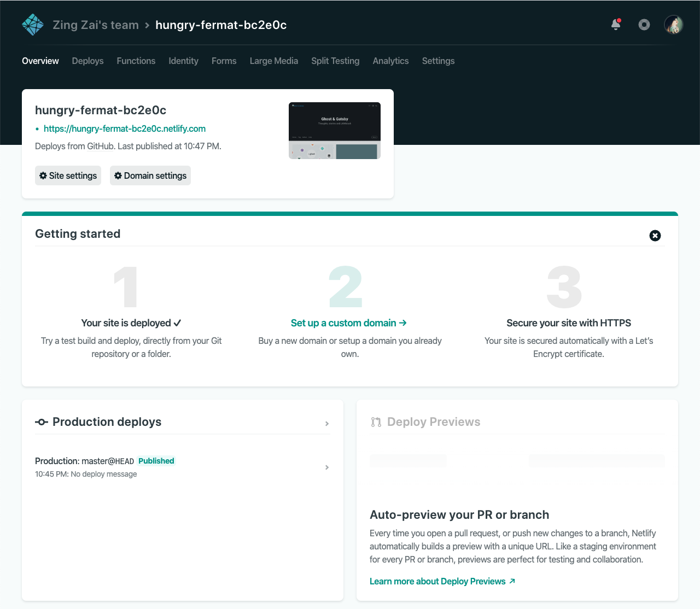Click the Domain settings button
Viewport: 700px width, 609px height.
click(150, 175)
